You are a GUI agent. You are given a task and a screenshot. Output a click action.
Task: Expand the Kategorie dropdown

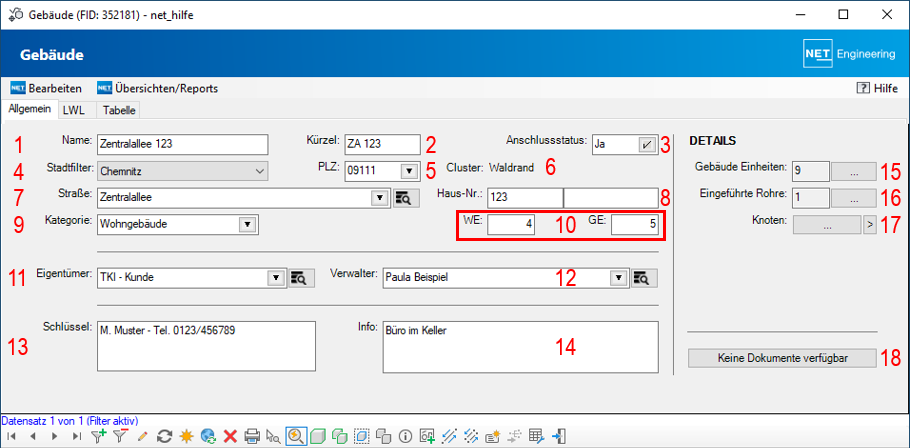click(x=246, y=224)
